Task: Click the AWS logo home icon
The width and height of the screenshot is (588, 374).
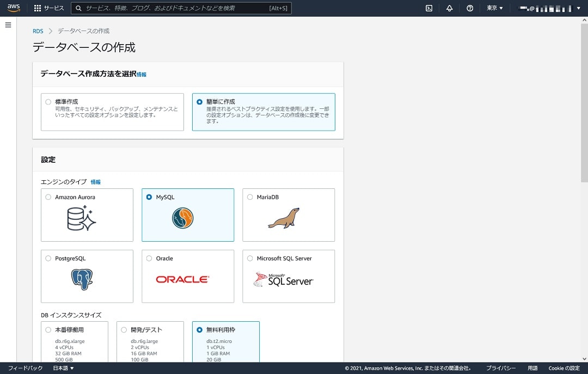Action: coord(14,8)
